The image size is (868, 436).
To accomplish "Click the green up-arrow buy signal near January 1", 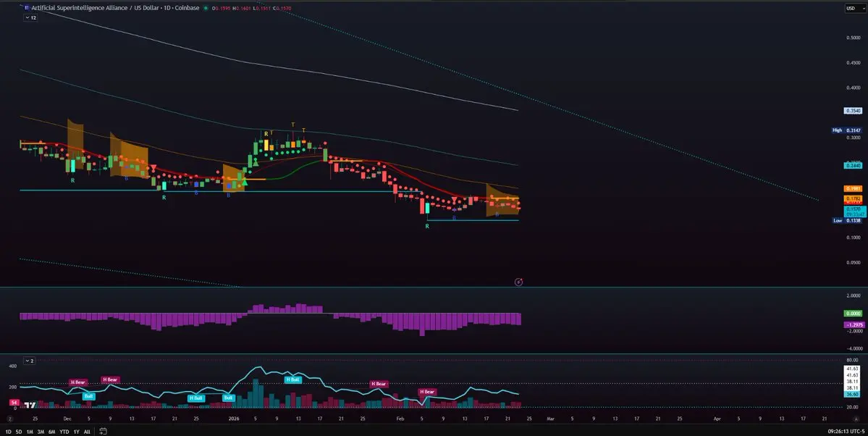I will click(x=244, y=182).
